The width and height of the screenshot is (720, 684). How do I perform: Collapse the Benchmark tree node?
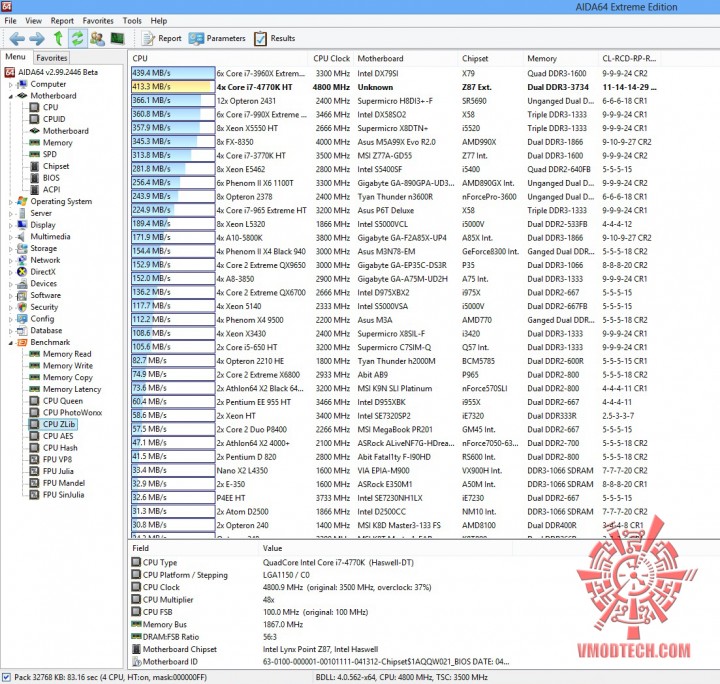coord(11,342)
